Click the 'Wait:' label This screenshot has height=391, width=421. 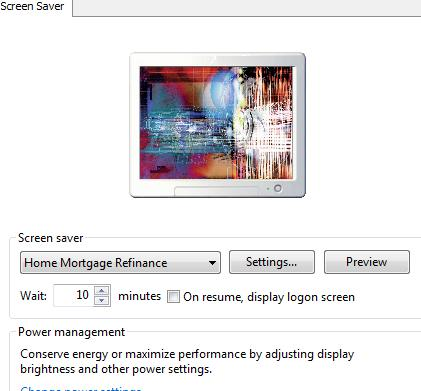coord(33,296)
